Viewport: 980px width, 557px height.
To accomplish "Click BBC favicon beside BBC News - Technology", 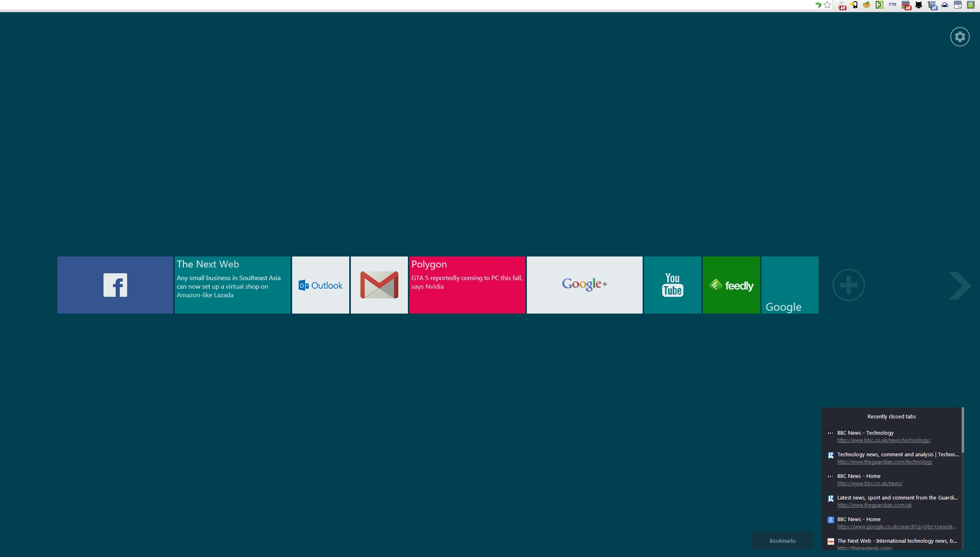I will click(830, 433).
